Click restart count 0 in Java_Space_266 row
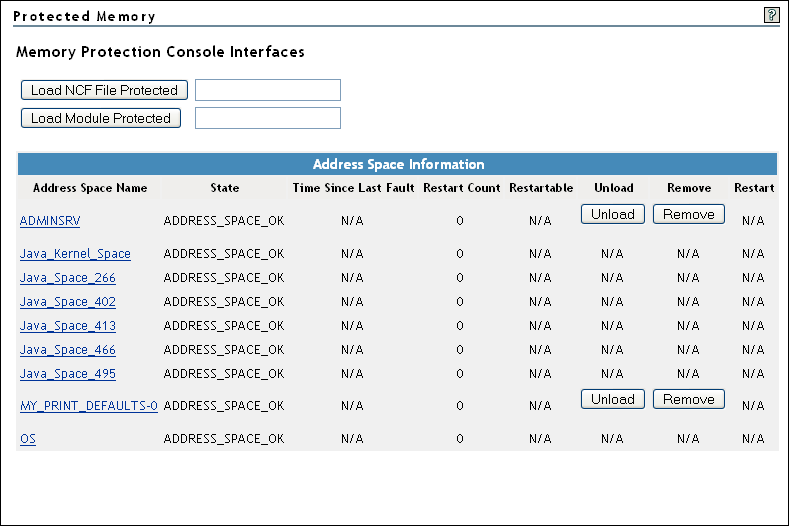The width and height of the screenshot is (789, 526). [460, 278]
